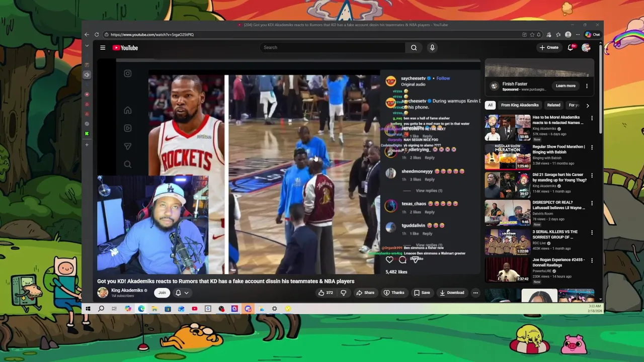644x362 pixels.
Task: Open the 6 redacted Names video thumbnail
Action: (507, 128)
